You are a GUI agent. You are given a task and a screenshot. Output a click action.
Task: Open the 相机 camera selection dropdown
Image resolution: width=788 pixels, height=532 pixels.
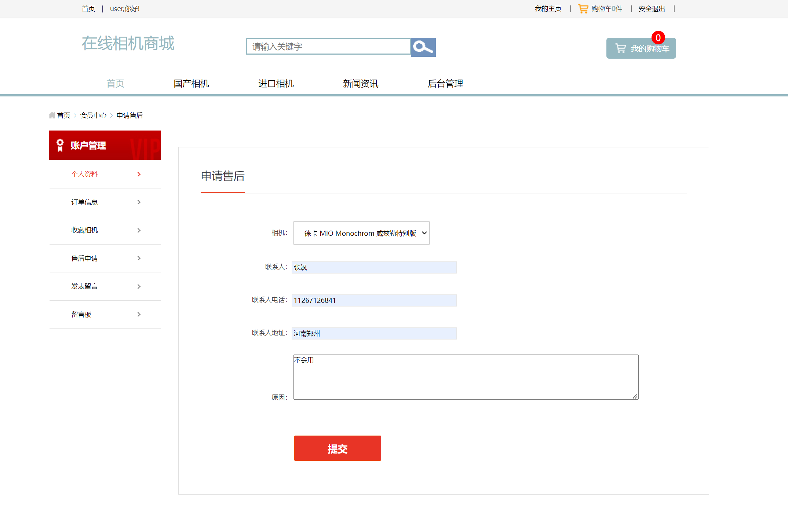point(361,233)
